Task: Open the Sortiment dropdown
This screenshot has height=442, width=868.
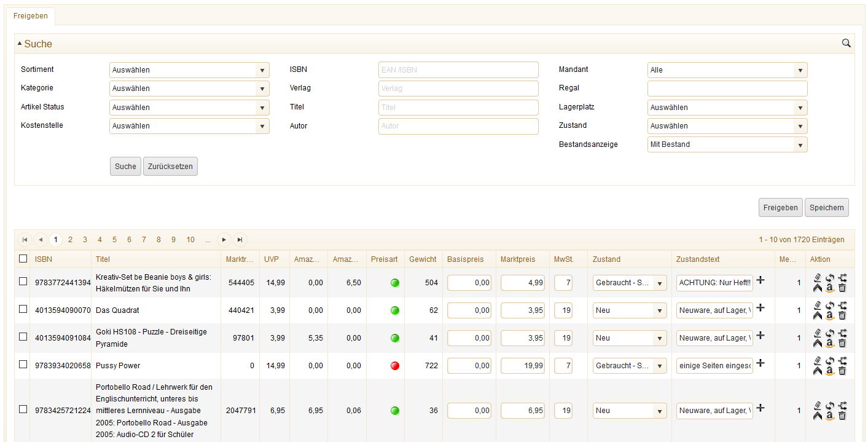Action: point(189,70)
